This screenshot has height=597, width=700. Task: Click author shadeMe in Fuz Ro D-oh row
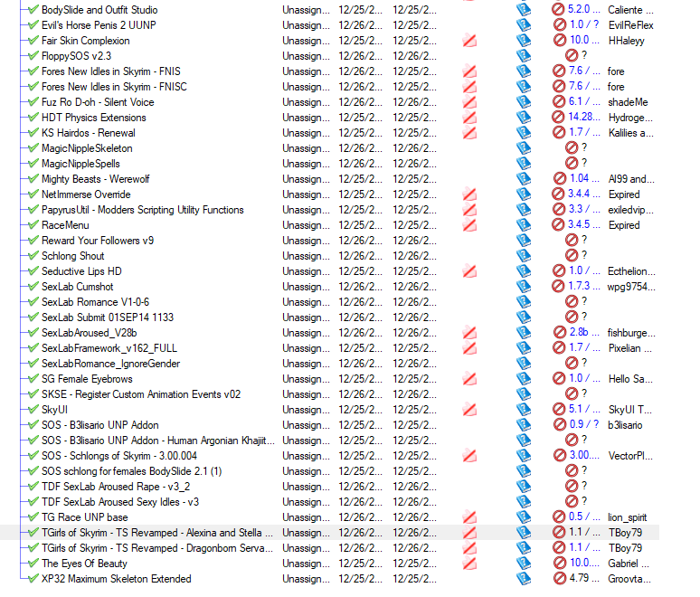point(629,102)
